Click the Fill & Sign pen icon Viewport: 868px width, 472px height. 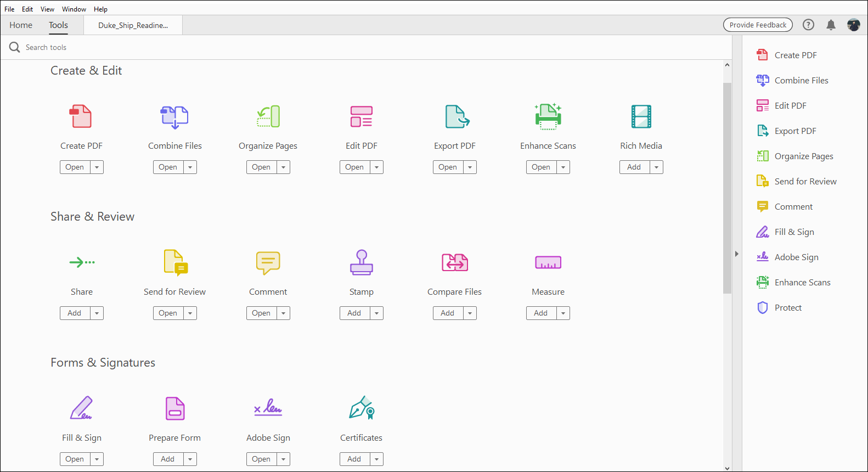click(82, 408)
